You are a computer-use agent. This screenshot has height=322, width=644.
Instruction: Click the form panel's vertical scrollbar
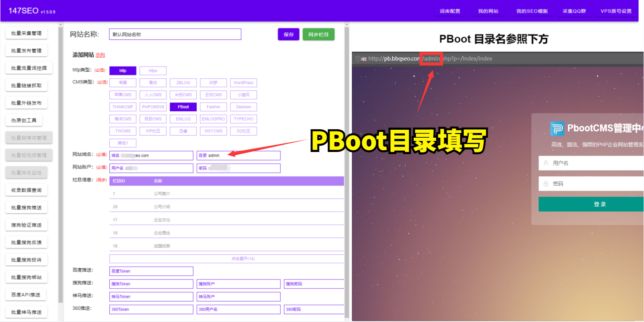(x=347, y=172)
